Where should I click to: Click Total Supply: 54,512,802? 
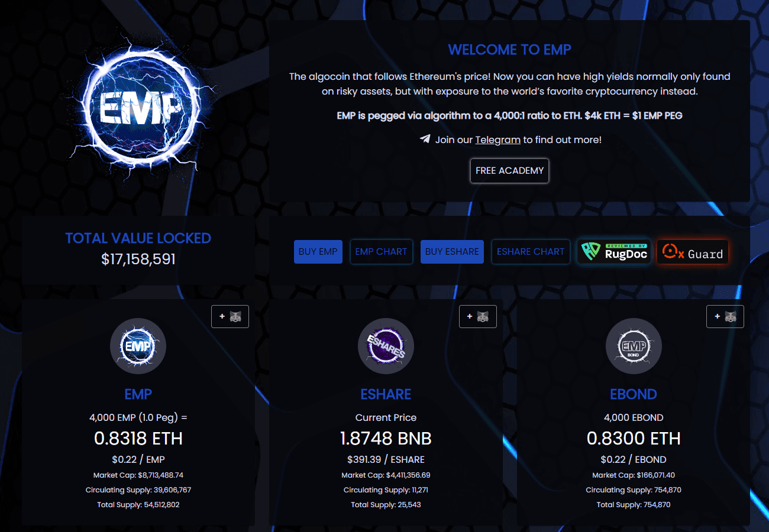pos(138,505)
